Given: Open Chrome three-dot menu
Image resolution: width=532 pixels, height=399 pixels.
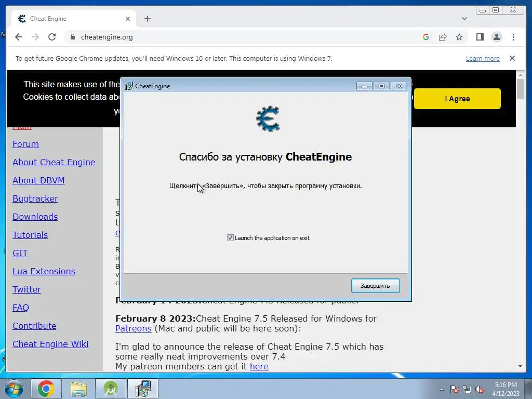Looking at the screenshot, I should 513,37.
